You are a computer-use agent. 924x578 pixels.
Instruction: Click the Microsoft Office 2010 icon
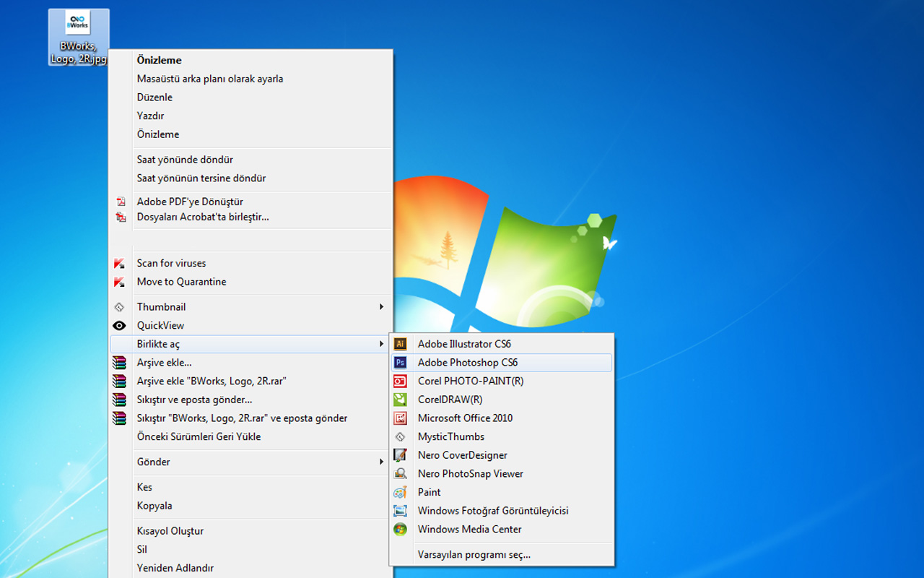click(x=400, y=418)
